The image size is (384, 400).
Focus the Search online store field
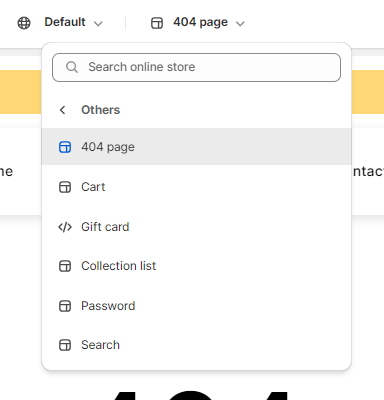coord(196,67)
